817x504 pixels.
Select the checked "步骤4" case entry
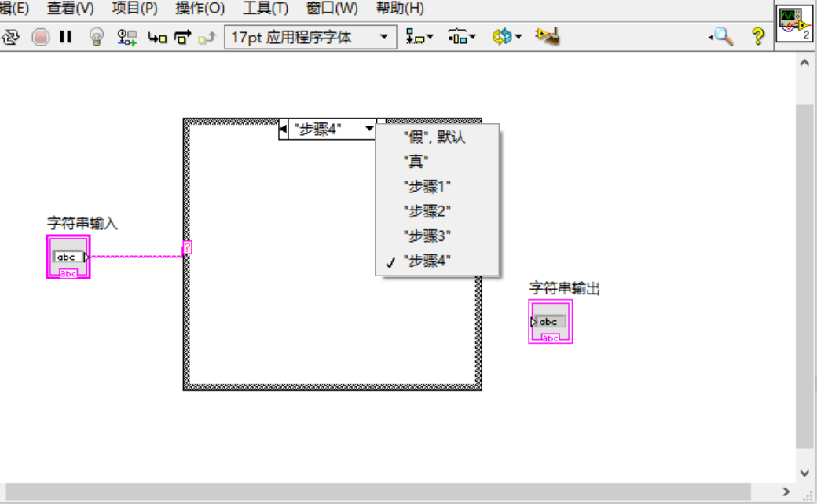tap(437, 261)
